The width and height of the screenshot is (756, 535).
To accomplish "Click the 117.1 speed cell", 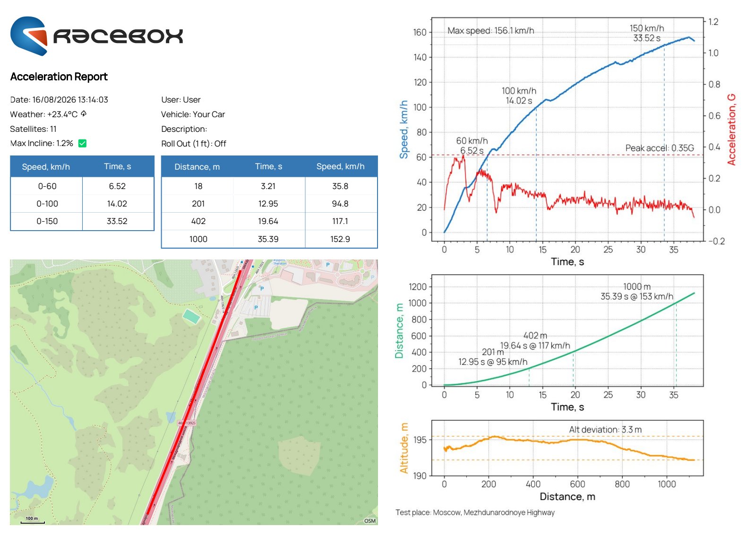I will pyautogui.click(x=340, y=221).
